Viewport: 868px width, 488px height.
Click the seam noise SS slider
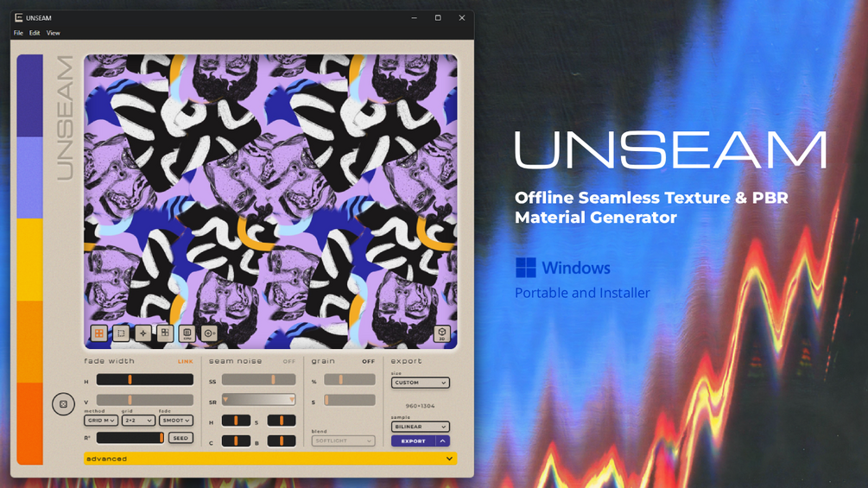(x=258, y=379)
